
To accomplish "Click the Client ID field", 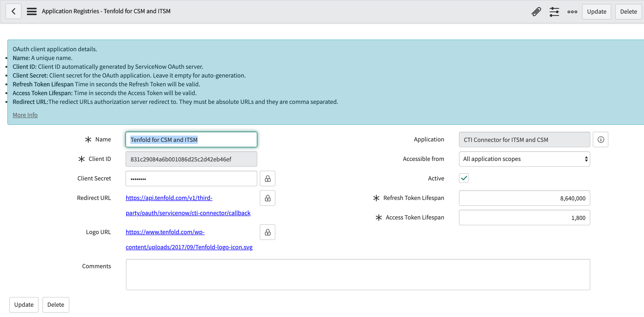I will 191,159.
